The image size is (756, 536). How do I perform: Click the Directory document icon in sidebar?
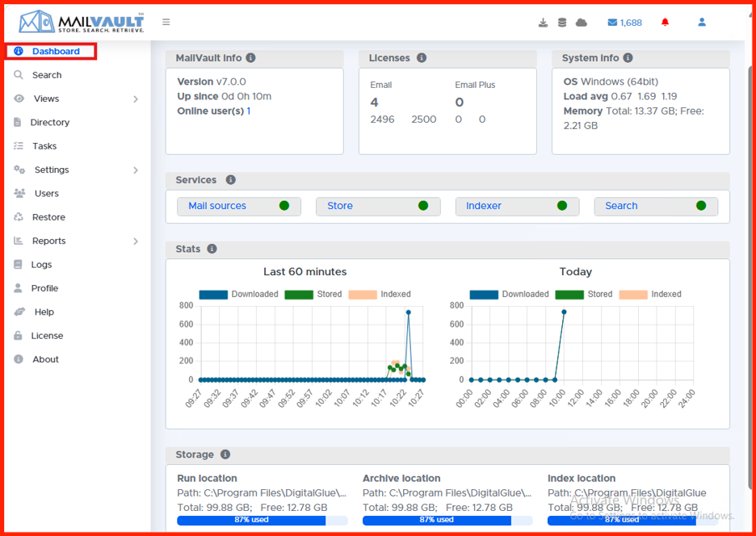click(x=17, y=122)
